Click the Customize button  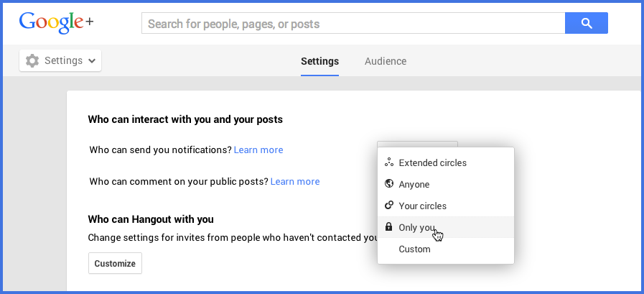pos(115,263)
